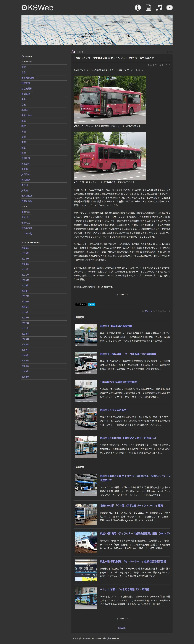
Task: Click the X ポスト share button
Action: pyautogui.click(x=81, y=304)
